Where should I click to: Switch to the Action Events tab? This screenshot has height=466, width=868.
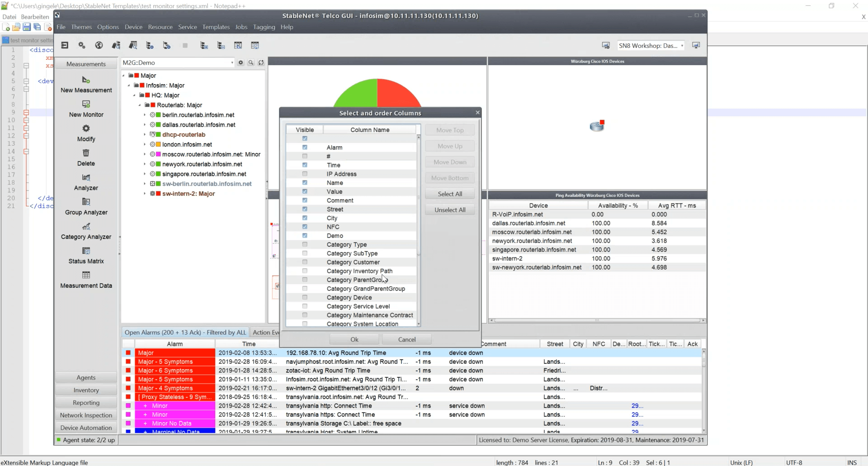[x=266, y=333]
